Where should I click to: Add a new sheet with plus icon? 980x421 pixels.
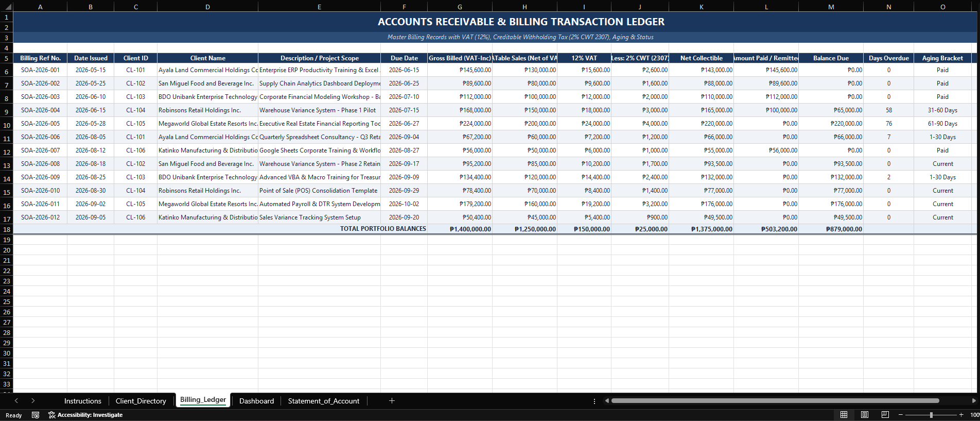click(392, 401)
